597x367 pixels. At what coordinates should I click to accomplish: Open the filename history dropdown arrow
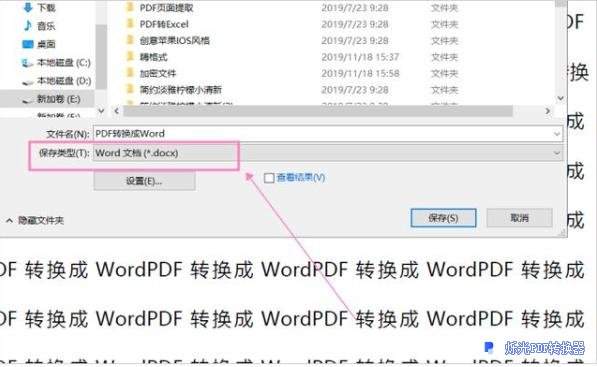(x=557, y=134)
